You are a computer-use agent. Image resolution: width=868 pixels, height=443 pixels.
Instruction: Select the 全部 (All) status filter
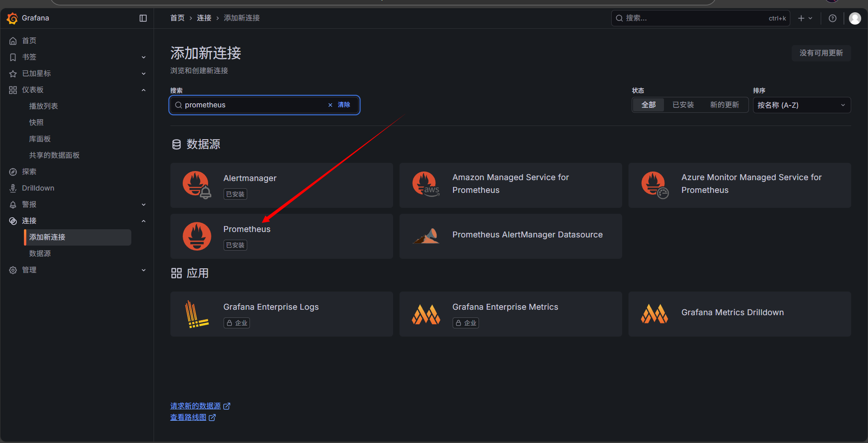(649, 105)
